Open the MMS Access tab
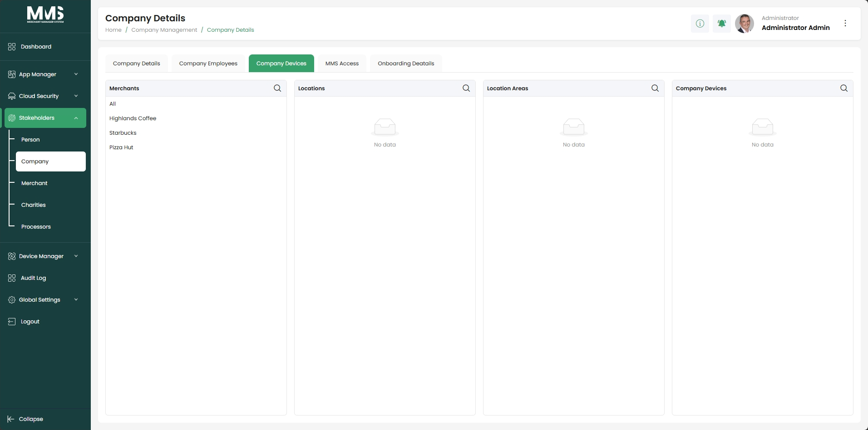 (x=342, y=64)
